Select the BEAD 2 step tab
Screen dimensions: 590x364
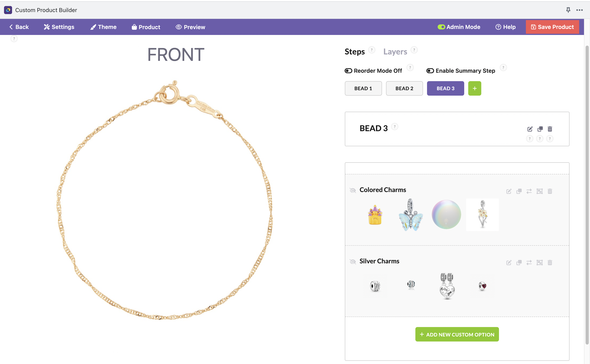(x=404, y=88)
